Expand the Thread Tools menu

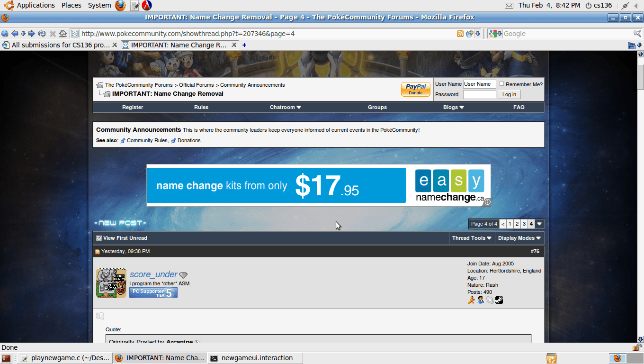click(x=472, y=238)
